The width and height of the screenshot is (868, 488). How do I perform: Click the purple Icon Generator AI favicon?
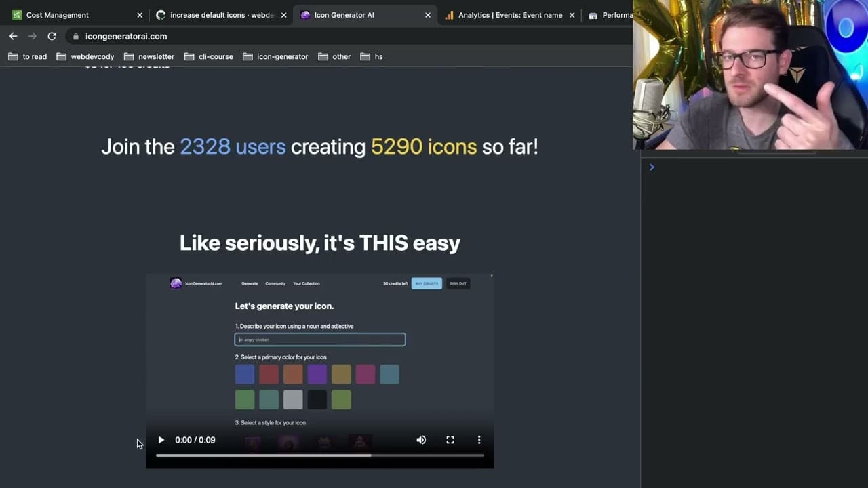pos(305,15)
